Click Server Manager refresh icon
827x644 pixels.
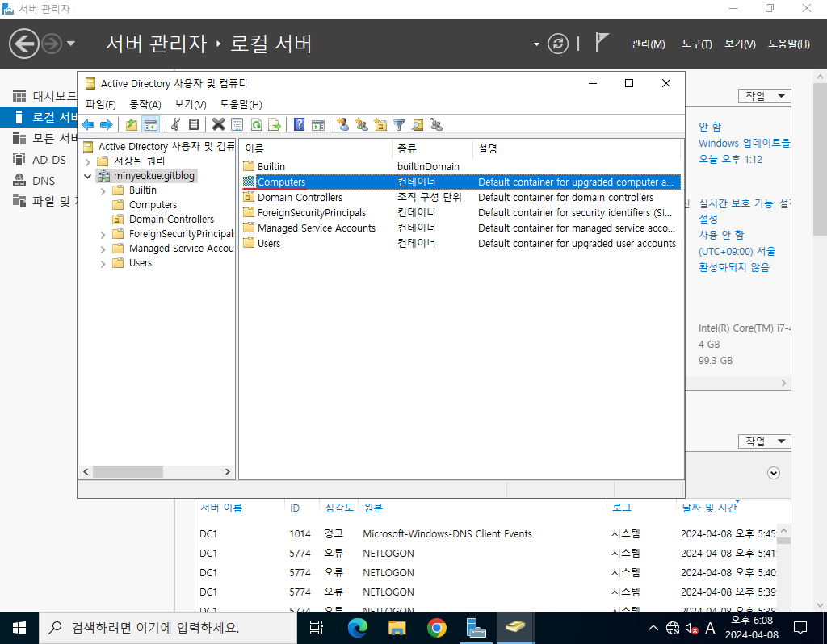click(558, 44)
